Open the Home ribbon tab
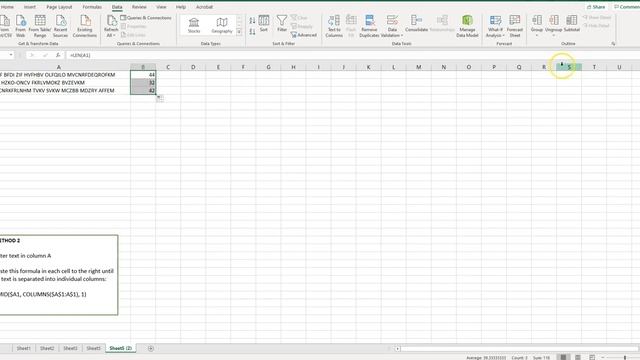This screenshot has height=360, width=640. (x=7, y=7)
